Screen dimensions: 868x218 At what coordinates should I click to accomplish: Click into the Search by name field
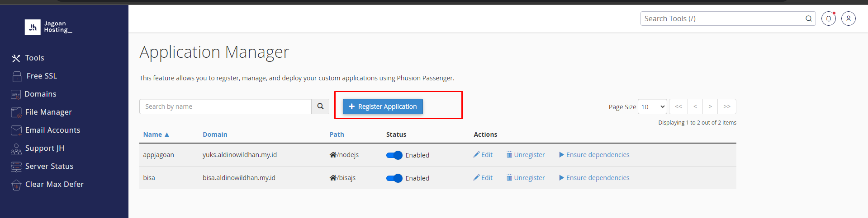(x=225, y=107)
